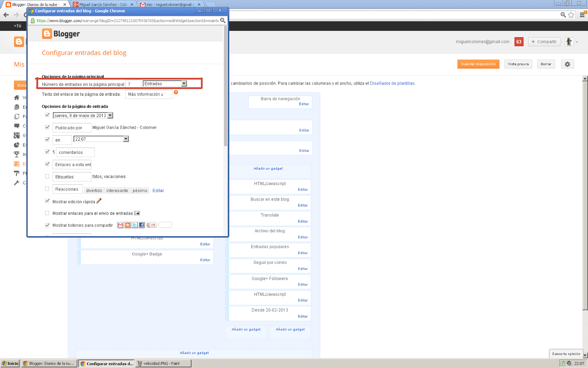Screen dimensions: 588x368
Task: Uncheck 'Mostrar botones para compartir' checkbox
Action: click(47, 225)
